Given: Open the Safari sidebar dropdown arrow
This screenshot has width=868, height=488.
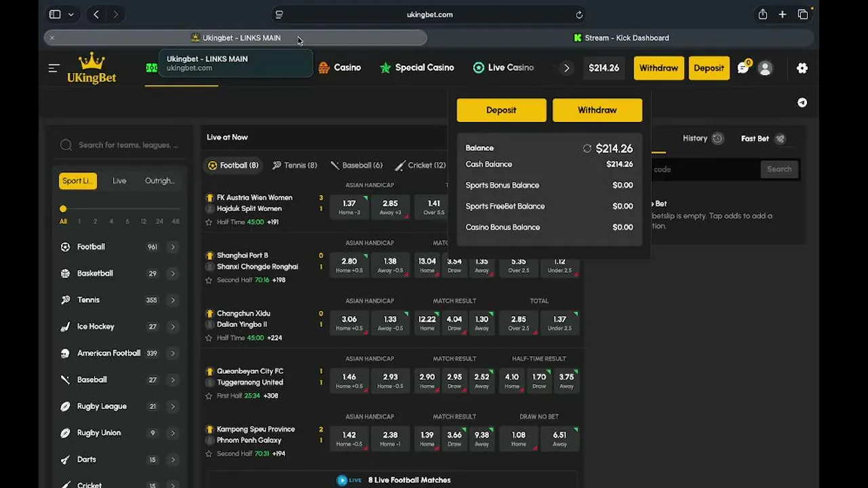Looking at the screenshot, I should (x=71, y=14).
